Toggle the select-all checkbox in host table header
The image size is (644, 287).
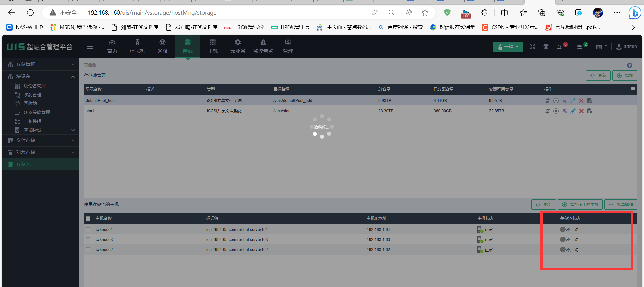click(x=88, y=219)
